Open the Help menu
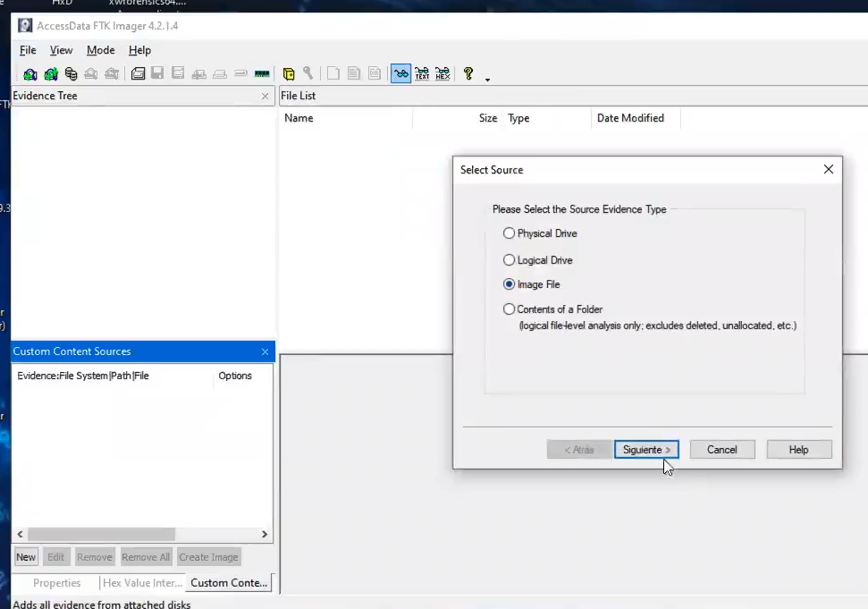This screenshot has width=868, height=609. (139, 50)
